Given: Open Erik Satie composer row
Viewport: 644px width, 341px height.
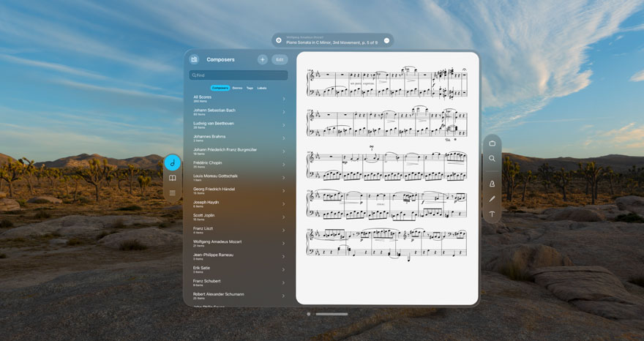Looking at the screenshot, I should point(239,269).
